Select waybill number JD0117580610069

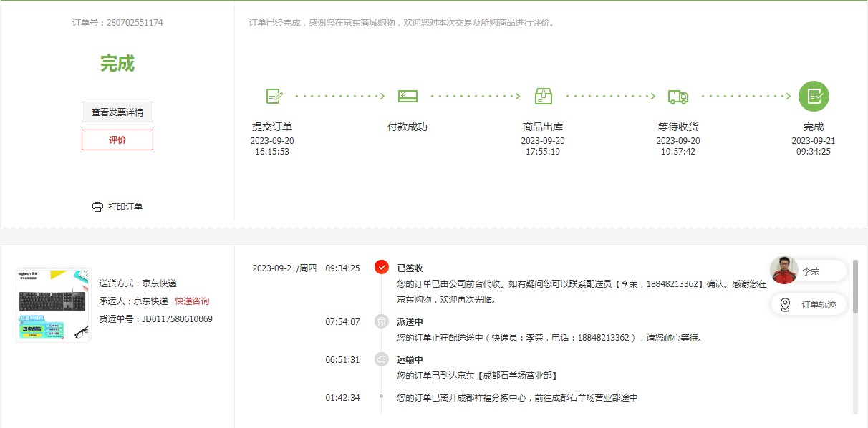click(x=177, y=319)
